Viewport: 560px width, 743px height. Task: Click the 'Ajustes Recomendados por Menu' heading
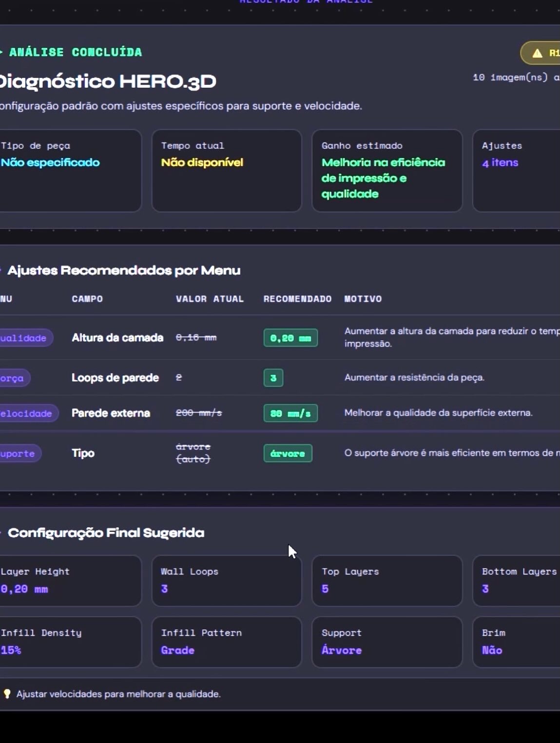pyautogui.click(x=124, y=271)
